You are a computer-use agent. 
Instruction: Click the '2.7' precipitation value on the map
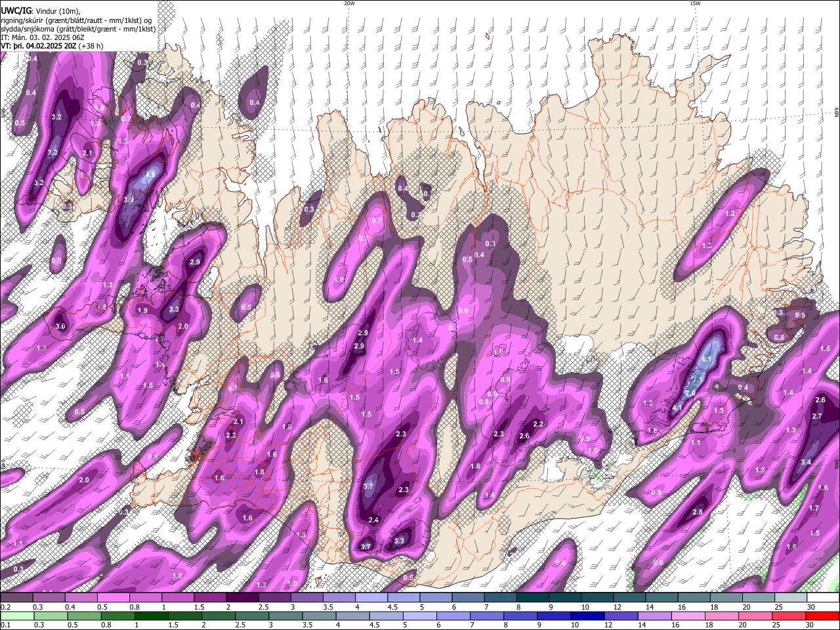tap(817, 416)
